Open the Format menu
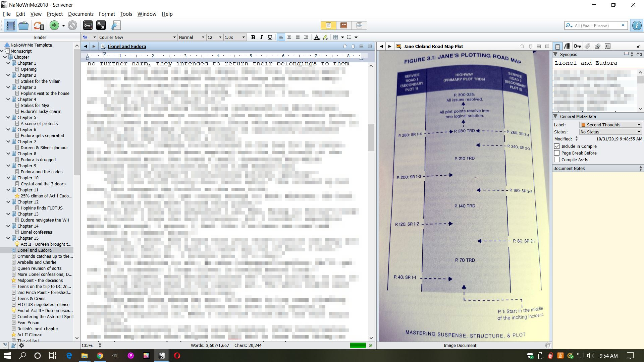Screen dimensions: 644x362 (107, 14)
